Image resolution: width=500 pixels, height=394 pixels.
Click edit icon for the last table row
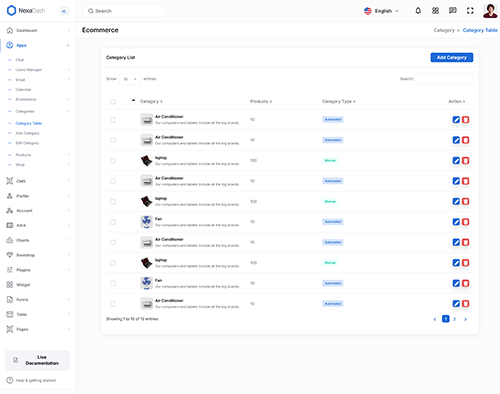click(x=456, y=304)
